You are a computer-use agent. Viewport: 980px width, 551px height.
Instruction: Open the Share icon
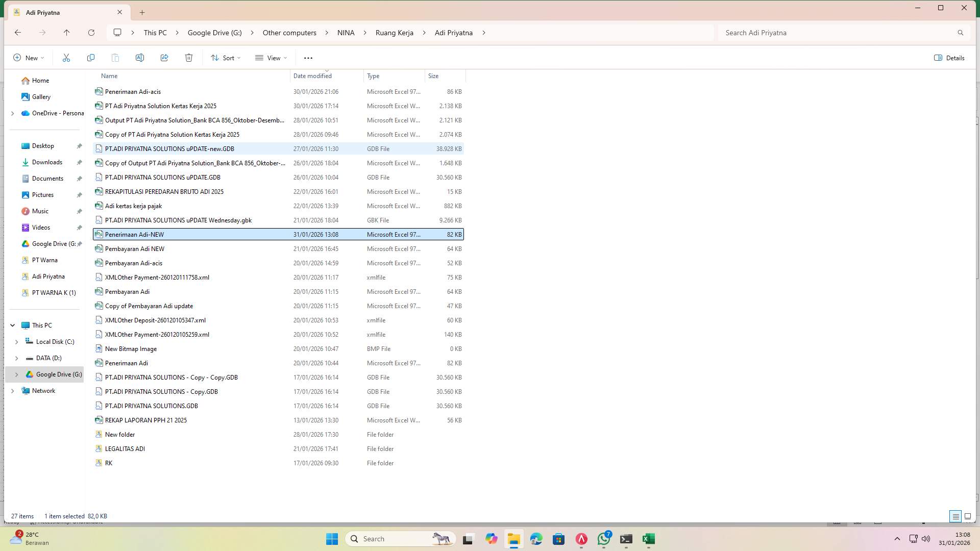164,58
